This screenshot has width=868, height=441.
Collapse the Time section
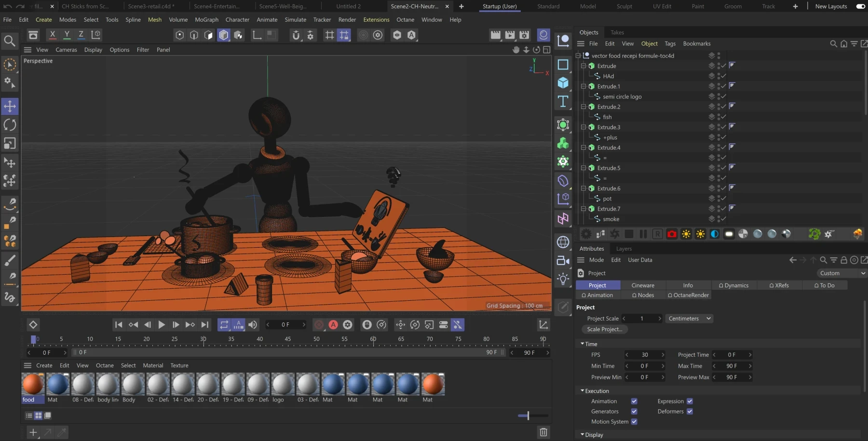click(583, 344)
